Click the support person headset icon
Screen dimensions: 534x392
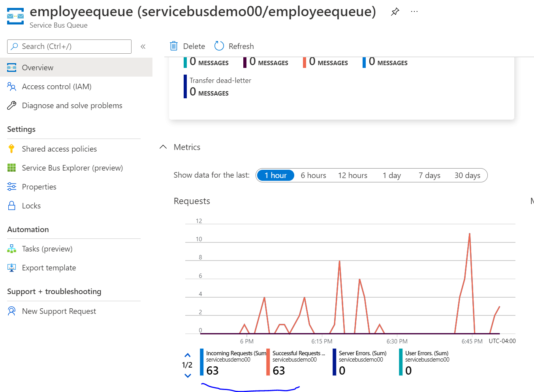click(12, 311)
